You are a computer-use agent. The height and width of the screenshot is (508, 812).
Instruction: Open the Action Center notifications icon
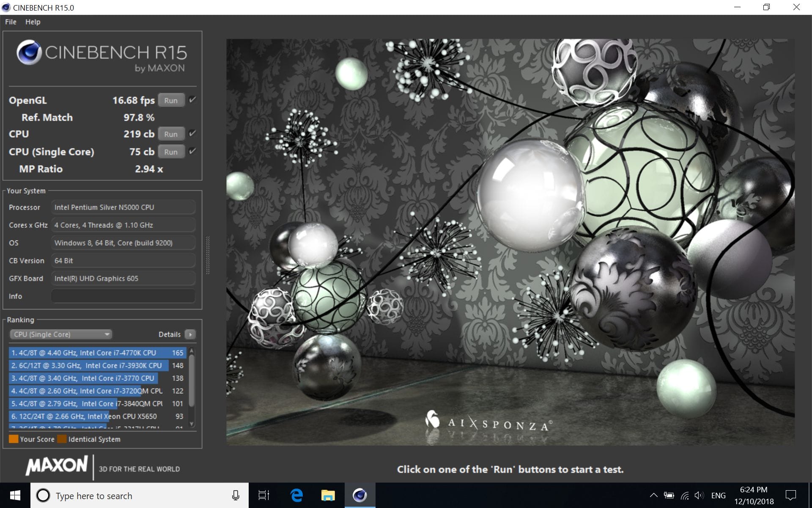pos(790,495)
